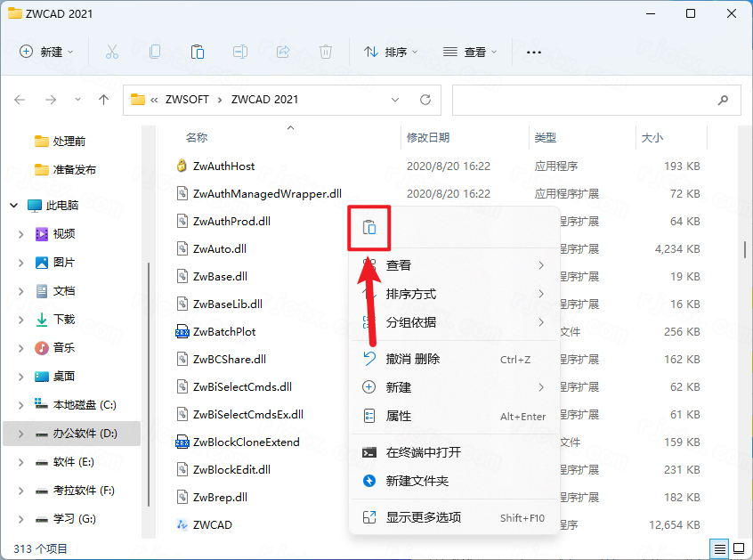Open the 下载 folder in sidebar
753x560 pixels.
pyautogui.click(x=64, y=319)
